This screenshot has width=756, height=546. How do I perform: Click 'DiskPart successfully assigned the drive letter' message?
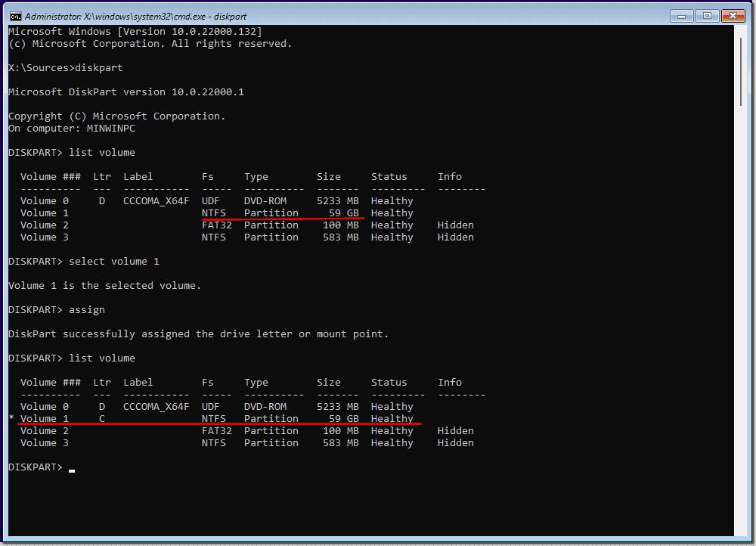pos(199,333)
